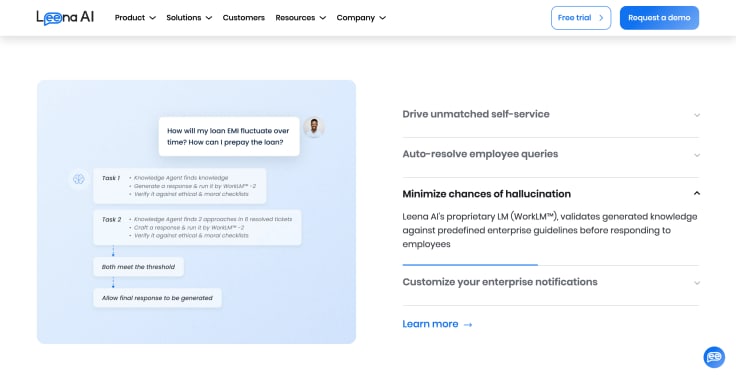Click the Product dropdown chevron
This screenshot has width=736, height=379.
[152, 18]
